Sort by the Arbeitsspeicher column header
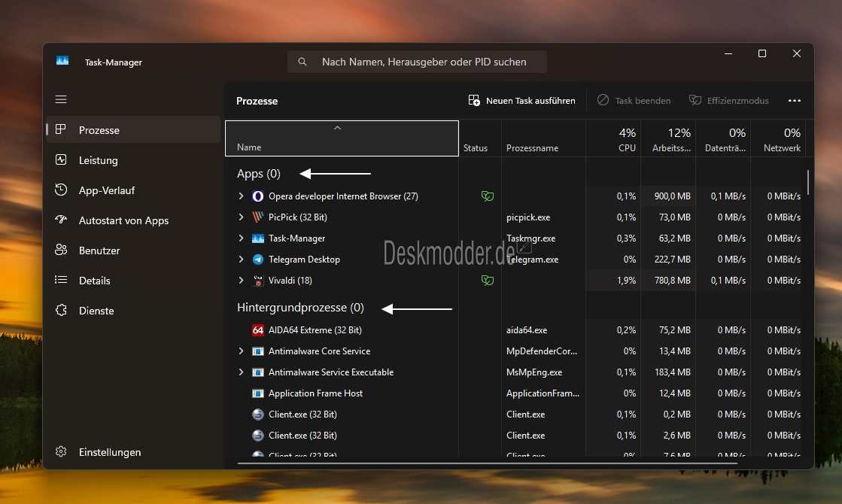 click(x=668, y=139)
